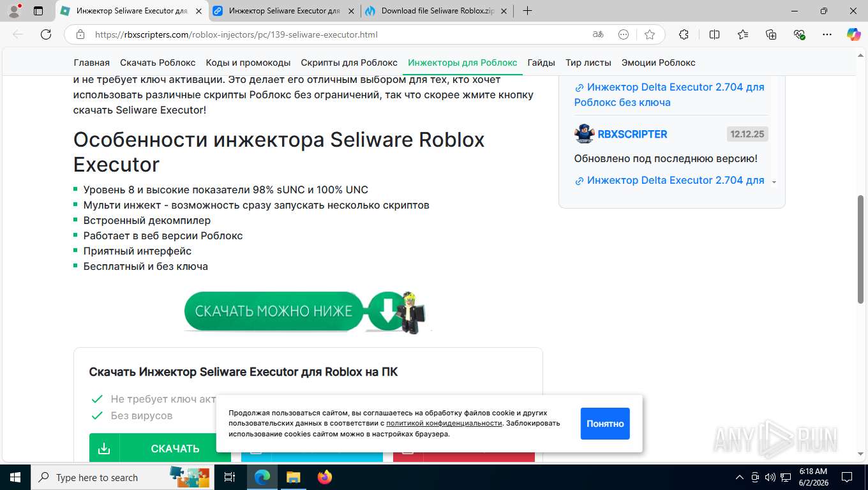This screenshot has height=490, width=868.
Task: Click the СКАЧАТЬ МОЖНО НИЖЕ banner image
Action: [308, 311]
